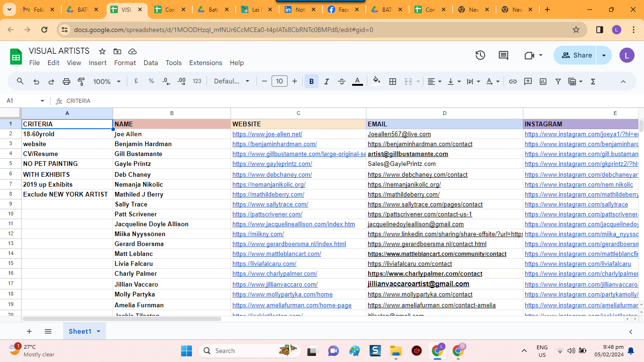Star the VISUAL ARTISTS document

[x=102, y=51]
